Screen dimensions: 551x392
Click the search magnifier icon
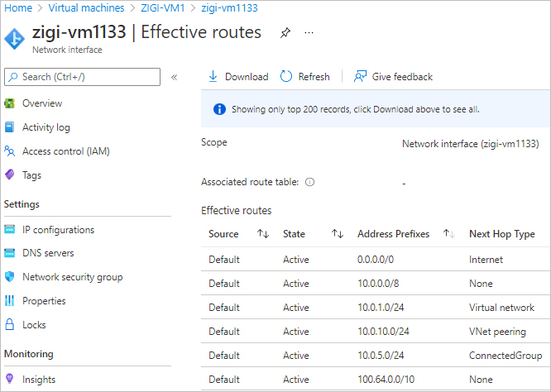[x=13, y=77]
